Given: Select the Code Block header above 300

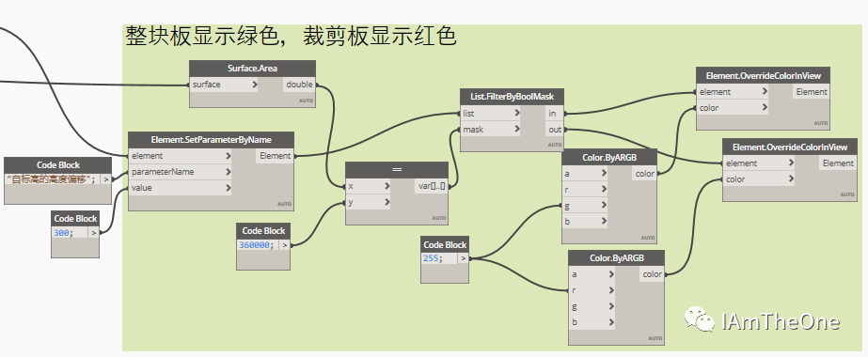Looking at the screenshot, I should [75, 218].
